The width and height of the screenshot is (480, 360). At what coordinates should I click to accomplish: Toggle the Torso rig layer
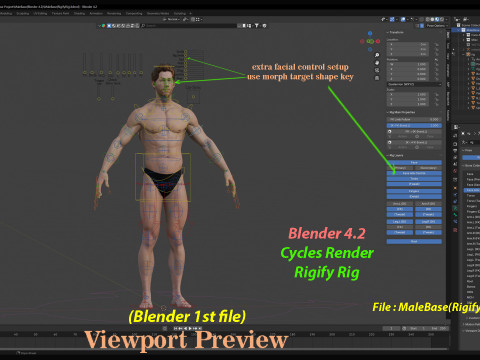click(414, 179)
